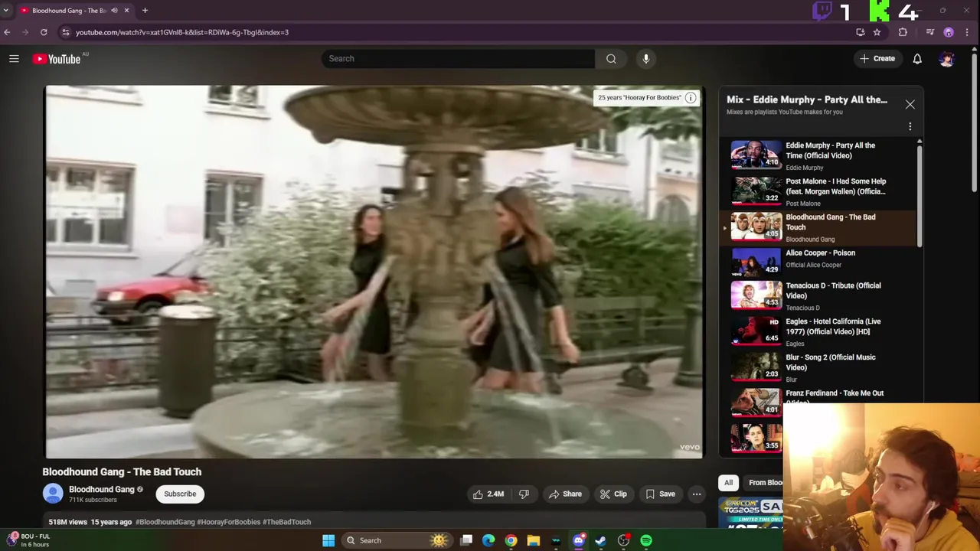Click the video player to pause
This screenshot has width=980, height=551.
pos(374,272)
